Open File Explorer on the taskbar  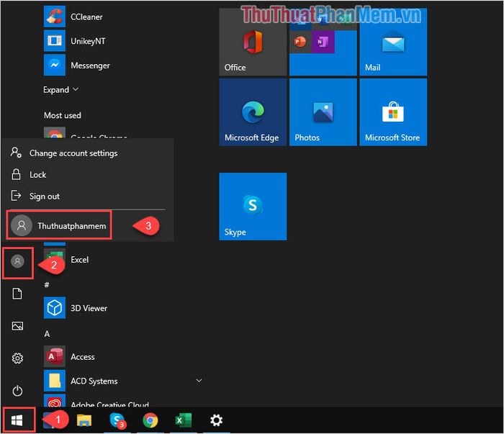pos(84,420)
